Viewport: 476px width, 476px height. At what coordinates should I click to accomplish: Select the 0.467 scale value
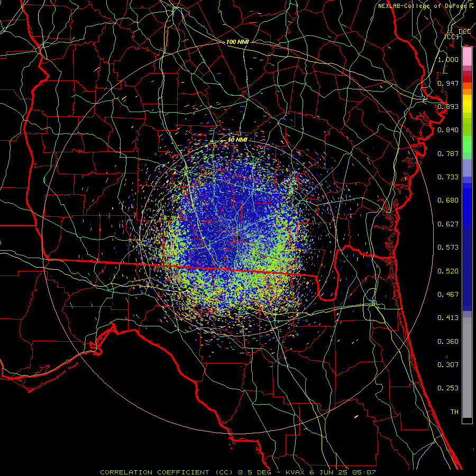[448, 295]
